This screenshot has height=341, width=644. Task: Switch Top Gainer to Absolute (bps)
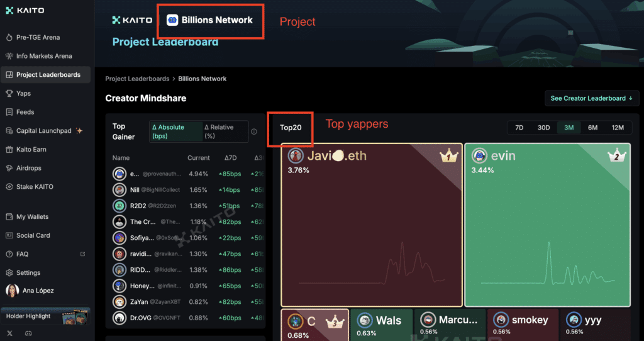pos(175,131)
